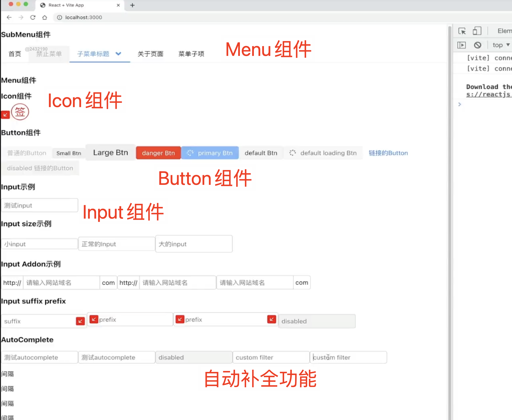This screenshot has width=512, height=420.
Task: Select the 首页 menu item
Action: pyautogui.click(x=15, y=54)
